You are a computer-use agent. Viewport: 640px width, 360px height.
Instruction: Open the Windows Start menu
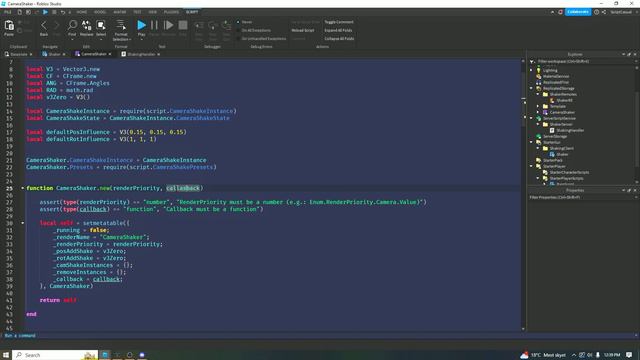click(x=6, y=355)
